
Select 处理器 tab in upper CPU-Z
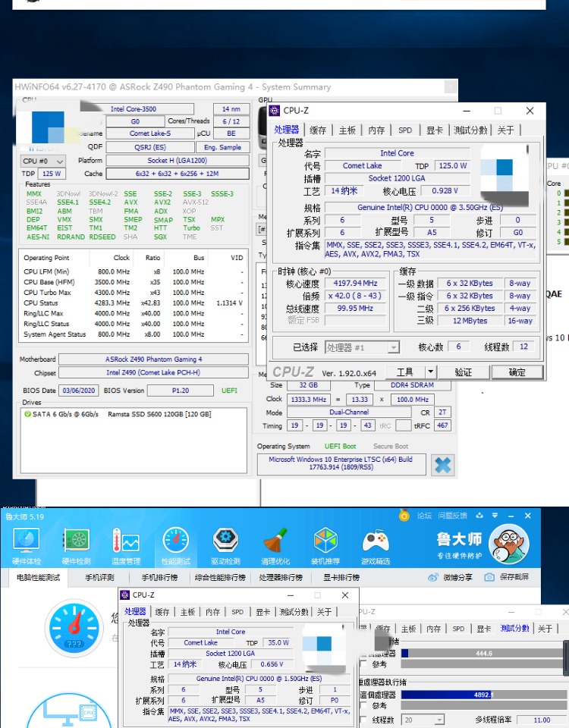tap(287, 130)
